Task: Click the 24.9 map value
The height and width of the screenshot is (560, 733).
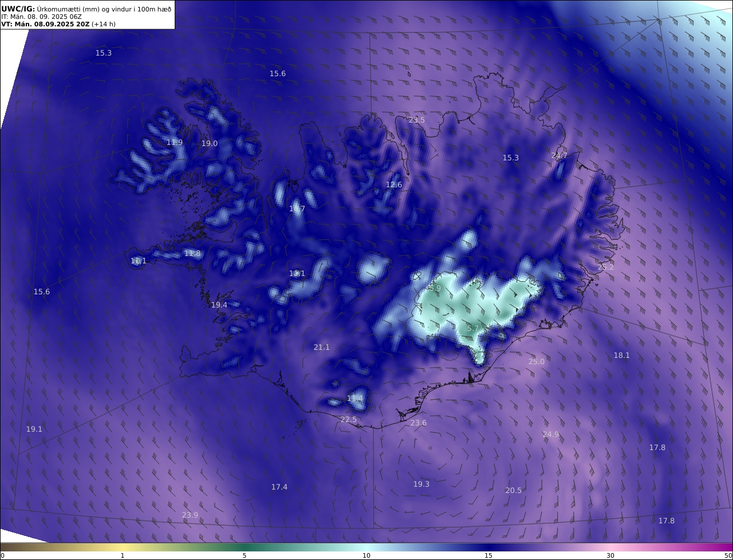Action: pyautogui.click(x=551, y=435)
